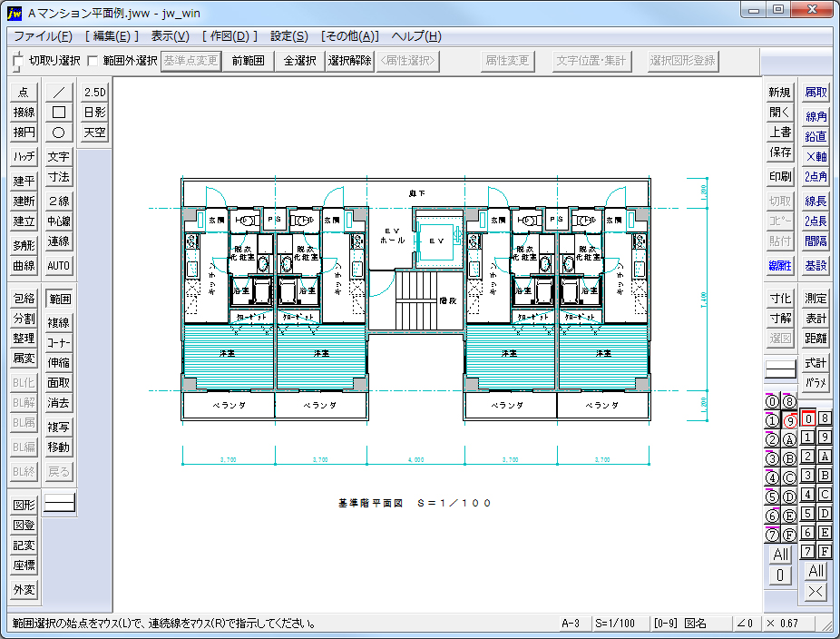840x639 pixels.
Task: Open the ファイル(F) menu
Action: tap(43, 36)
